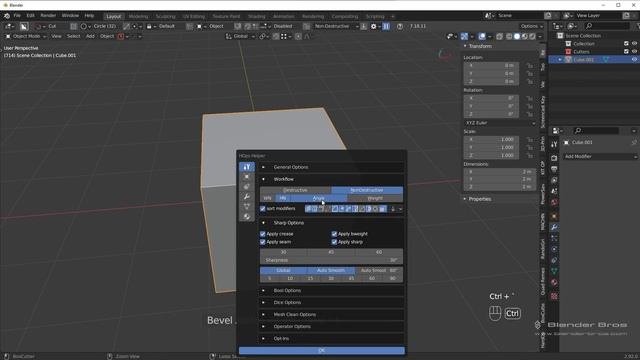This screenshot has width=640, height=360.
Task: Toggle the sort modifiers checkbox
Action: coord(263,209)
